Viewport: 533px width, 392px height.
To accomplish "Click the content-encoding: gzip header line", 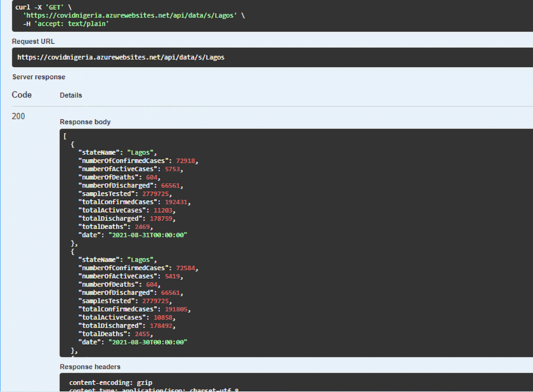I will [x=111, y=383].
